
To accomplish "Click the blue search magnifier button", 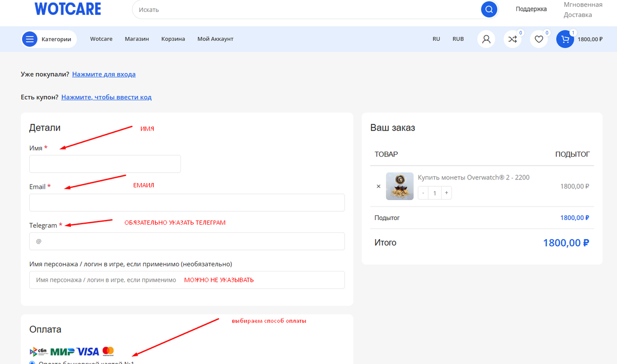I will [x=488, y=9].
